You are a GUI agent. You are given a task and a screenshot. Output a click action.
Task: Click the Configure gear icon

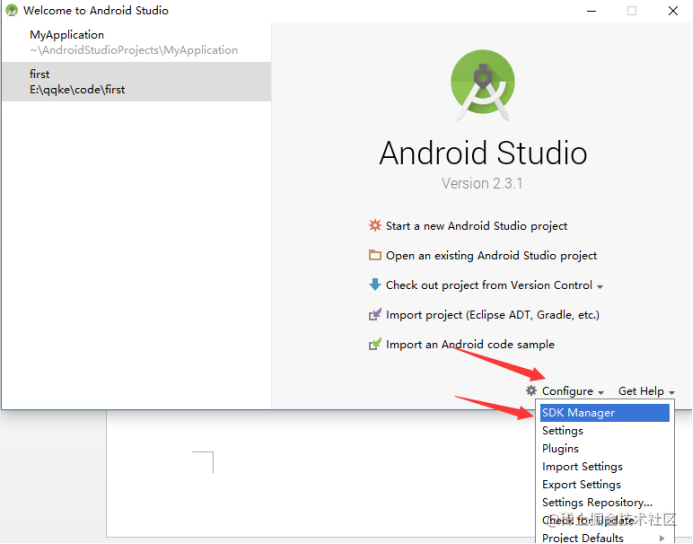(x=531, y=391)
